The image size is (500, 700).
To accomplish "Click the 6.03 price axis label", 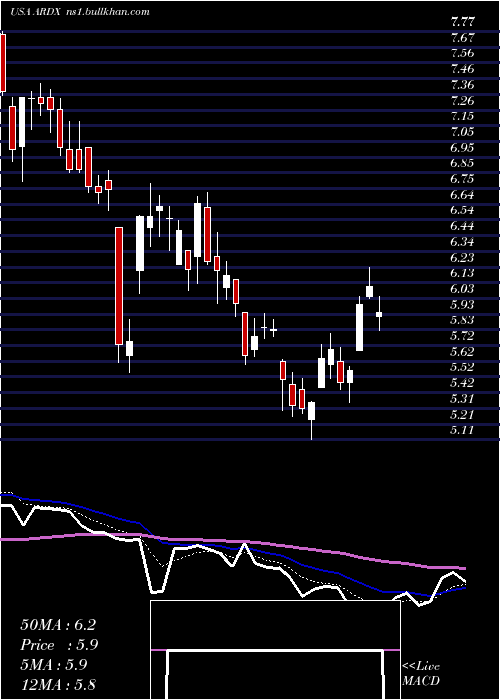I will [462, 289].
